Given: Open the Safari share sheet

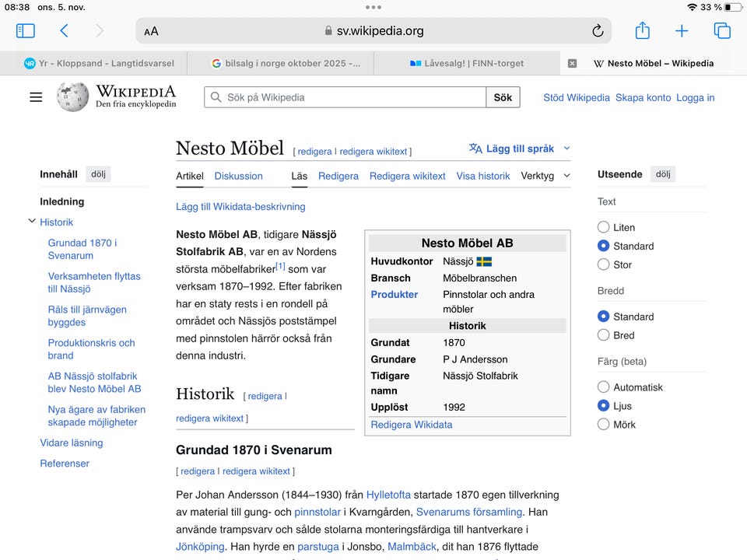Looking at the screenshot, I should coord(642,30).
